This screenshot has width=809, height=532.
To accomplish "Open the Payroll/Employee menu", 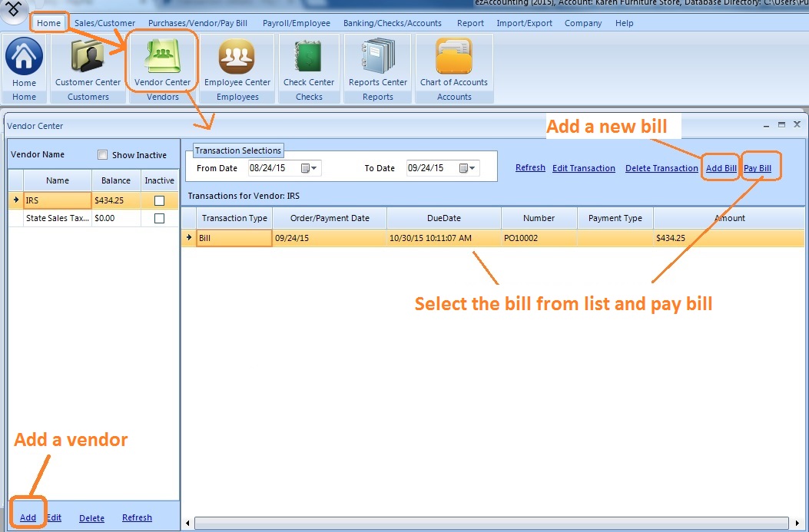I will [295, 23].
